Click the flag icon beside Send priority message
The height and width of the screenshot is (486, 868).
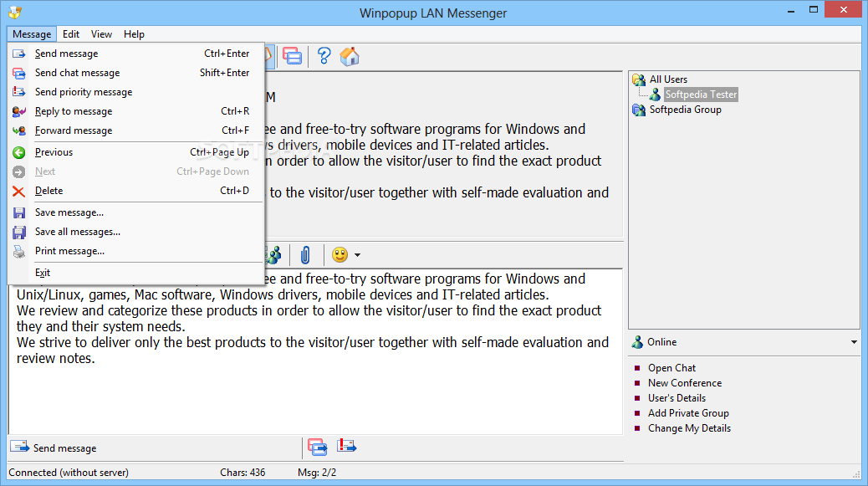tap(19, 92)
